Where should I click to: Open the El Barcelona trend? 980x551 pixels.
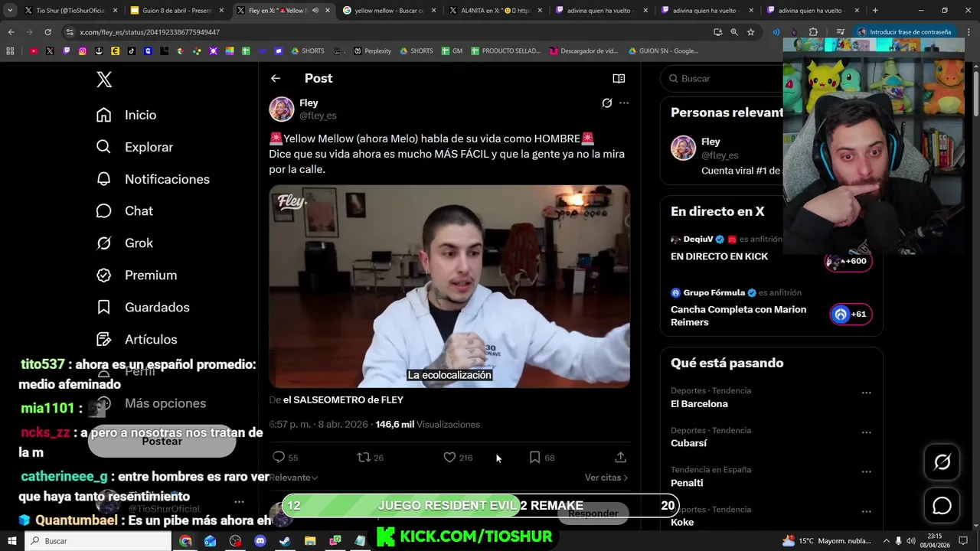(x=699, y=403)
